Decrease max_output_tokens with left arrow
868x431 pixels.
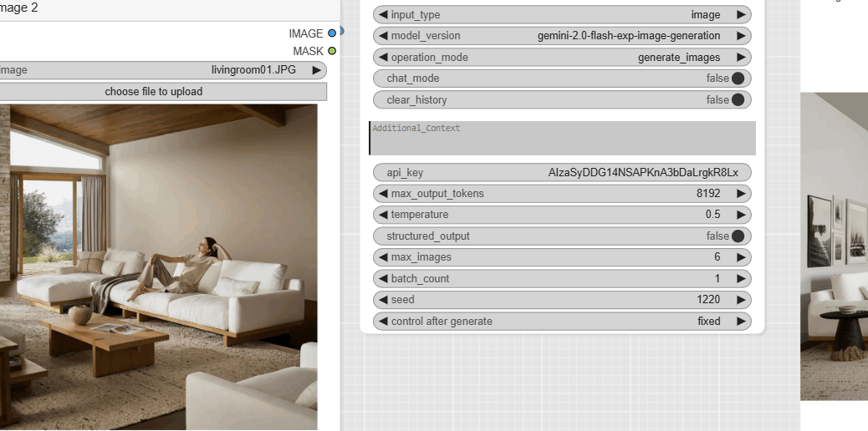382,194
